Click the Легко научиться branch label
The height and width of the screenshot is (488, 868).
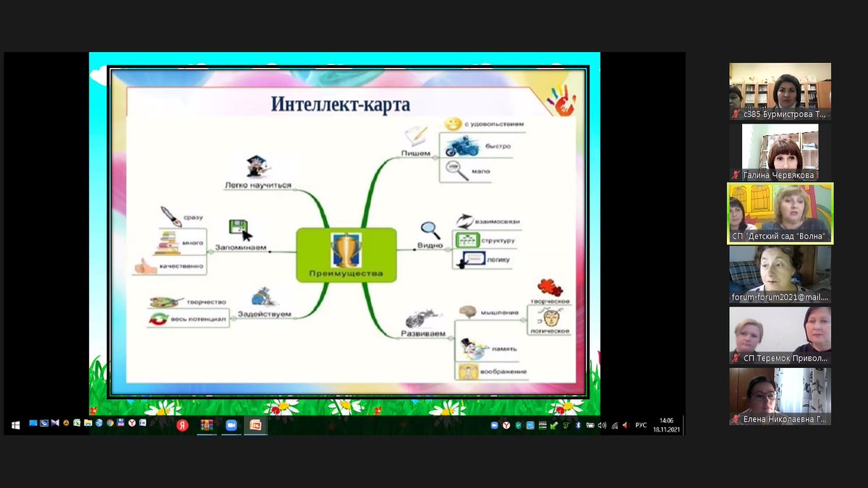tap(258, 185)
